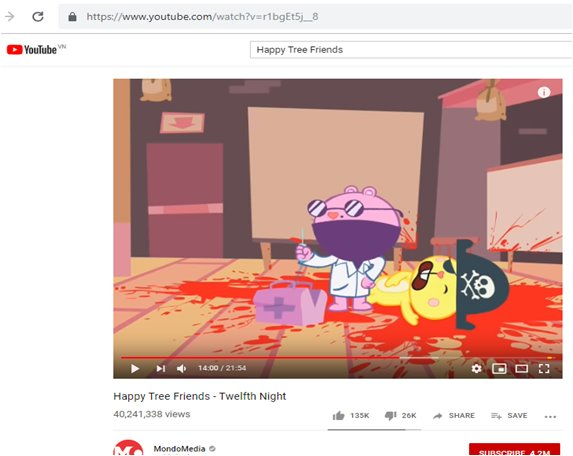
Task: Click the padlock site security icon
Action: click(x=72, y=16)
